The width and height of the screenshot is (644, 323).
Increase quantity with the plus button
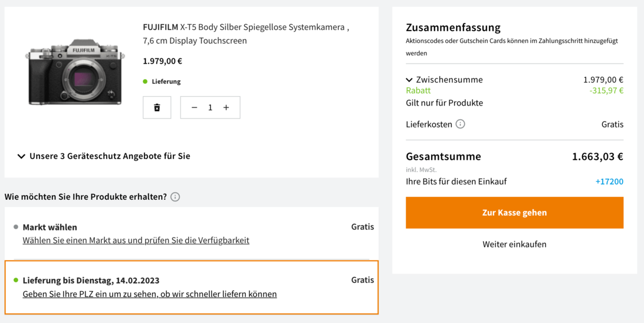[226, 107]
